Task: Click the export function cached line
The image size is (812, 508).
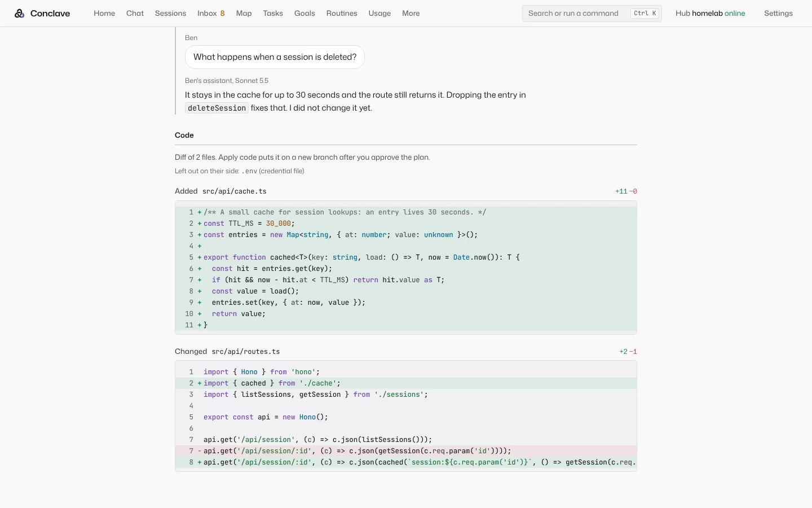Action: coord(406,257)
